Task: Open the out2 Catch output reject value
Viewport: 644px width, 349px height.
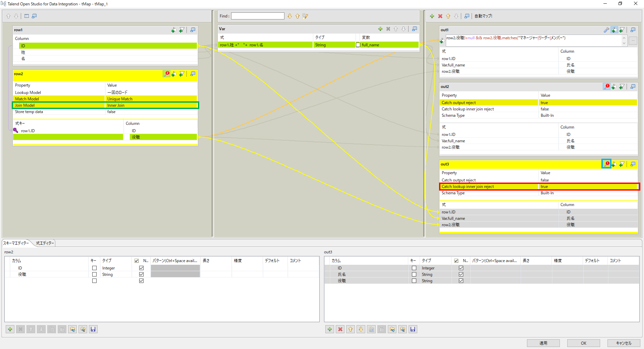Action: pos(588,103)
